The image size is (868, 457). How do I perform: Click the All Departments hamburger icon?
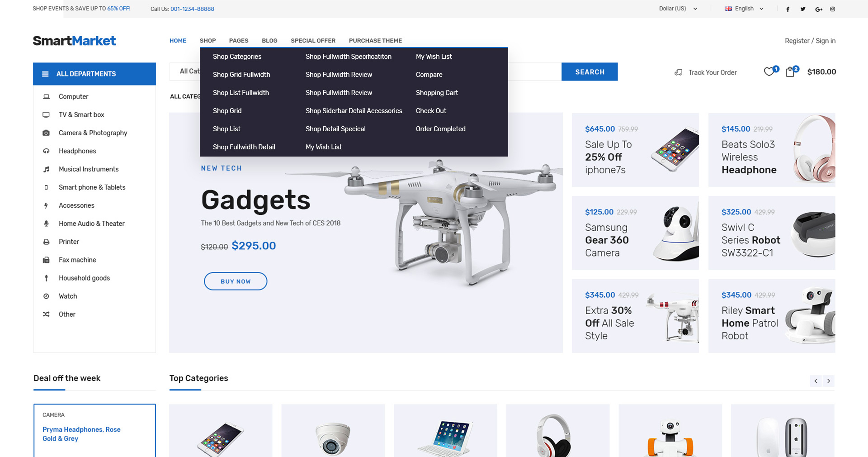(x=45, y=74)
